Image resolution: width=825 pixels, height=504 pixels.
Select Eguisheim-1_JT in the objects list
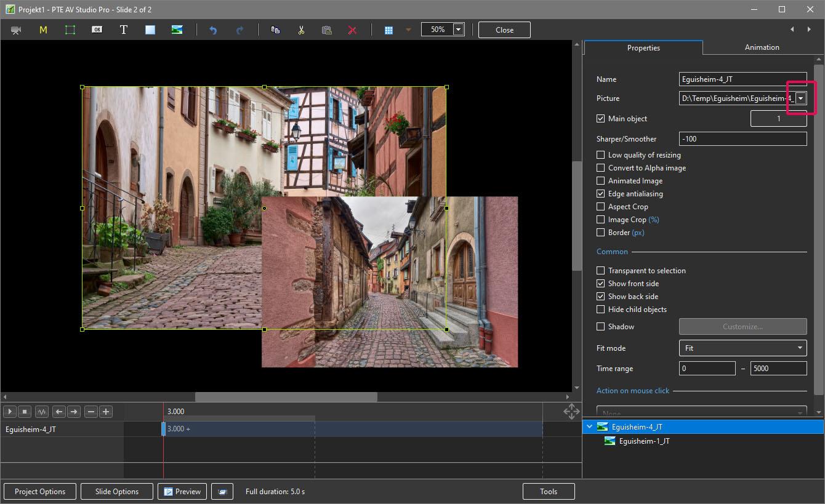pos(644,441)
